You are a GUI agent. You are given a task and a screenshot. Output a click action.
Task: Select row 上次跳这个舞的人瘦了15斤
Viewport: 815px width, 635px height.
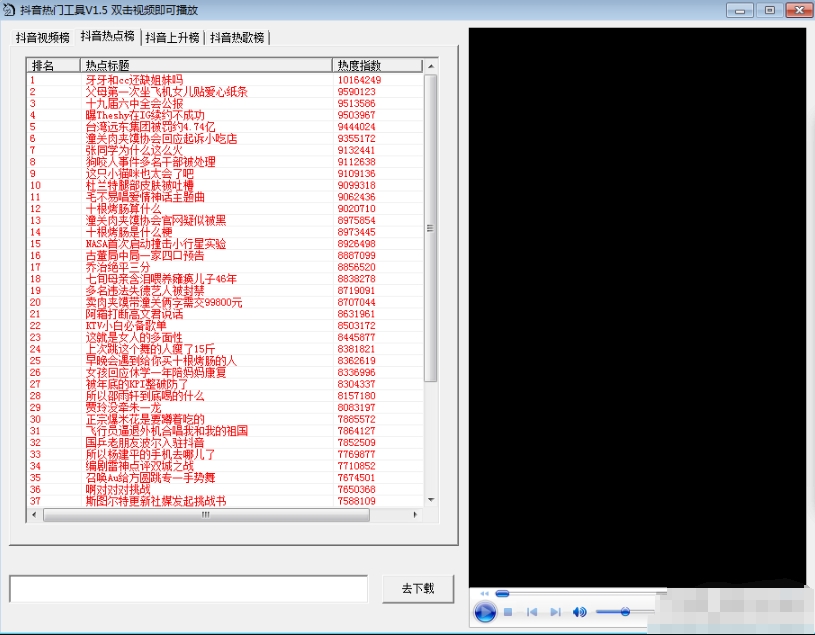225,349
